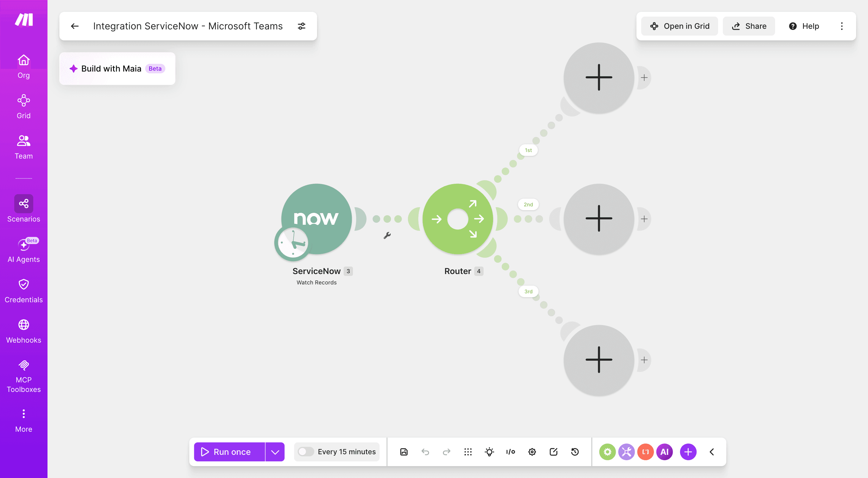Add module on the 2nd route placeholder
Viewport: 868px width, 478px height.
(x=599, y=219)
